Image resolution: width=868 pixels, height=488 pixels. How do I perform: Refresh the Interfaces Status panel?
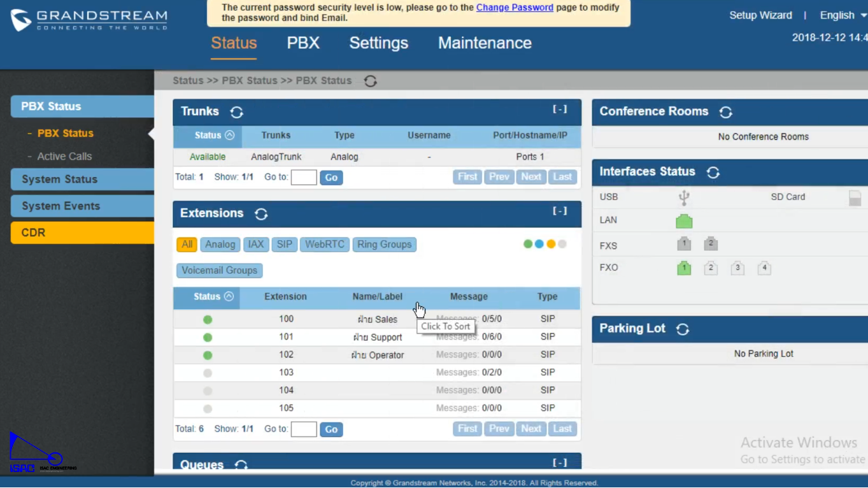click(x=713, y=173)
